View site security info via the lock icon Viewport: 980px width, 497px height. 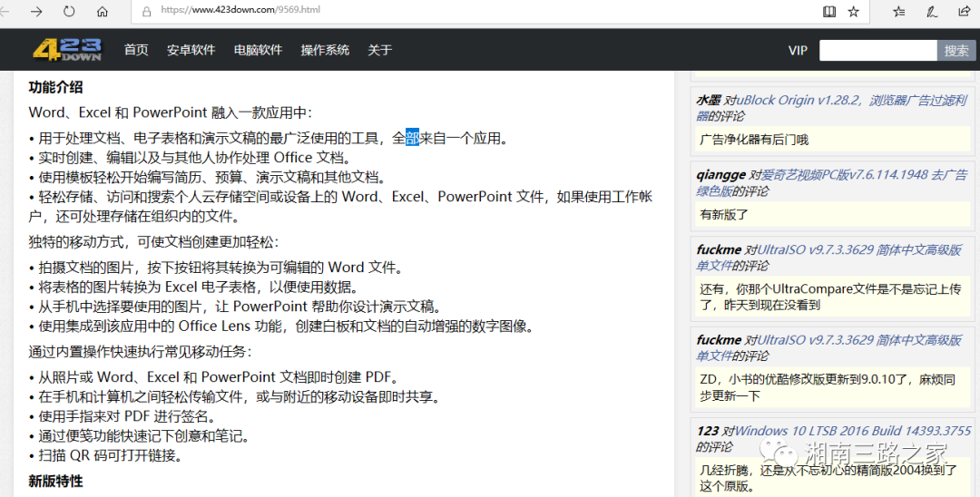tap(147, 11)
